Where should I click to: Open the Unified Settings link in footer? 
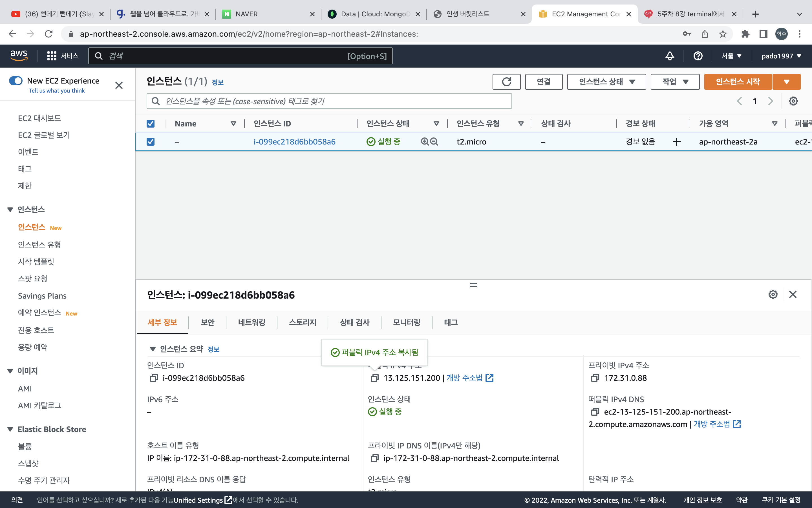(x=202, y=500)
